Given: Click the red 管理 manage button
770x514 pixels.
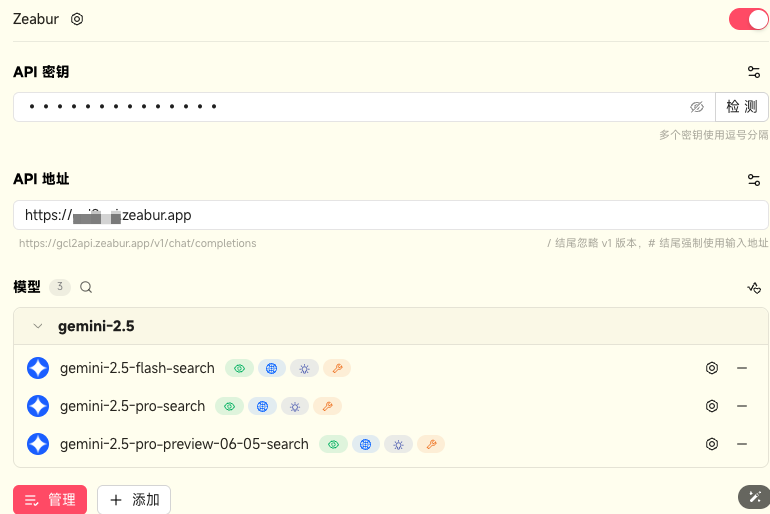Looking at the screenshot, I should 50,499.
